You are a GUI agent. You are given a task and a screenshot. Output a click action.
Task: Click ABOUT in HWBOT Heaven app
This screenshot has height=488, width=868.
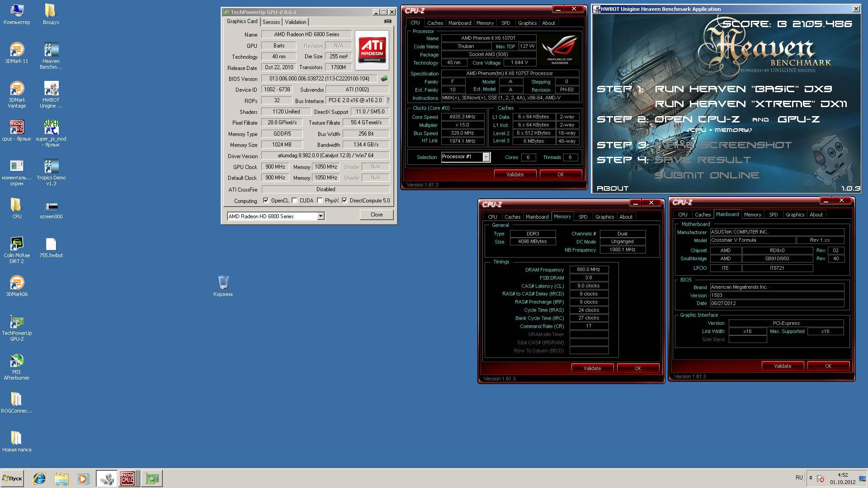(613, 188)
